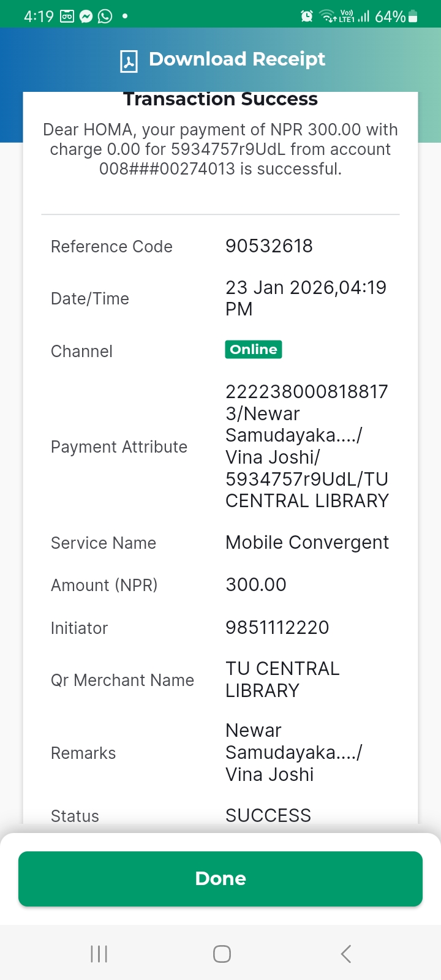
Task: Tap the status bar clock 4:19
Action: pyautogui.click(x=39, y=17)
